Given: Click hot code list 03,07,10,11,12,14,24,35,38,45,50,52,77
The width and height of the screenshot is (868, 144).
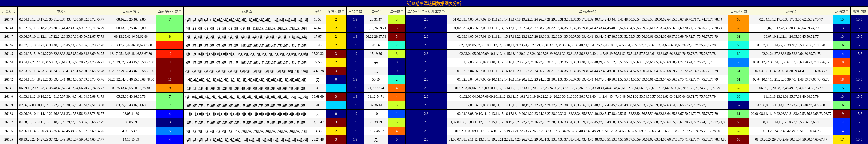Looking at the screenshot, I should 791,37.
